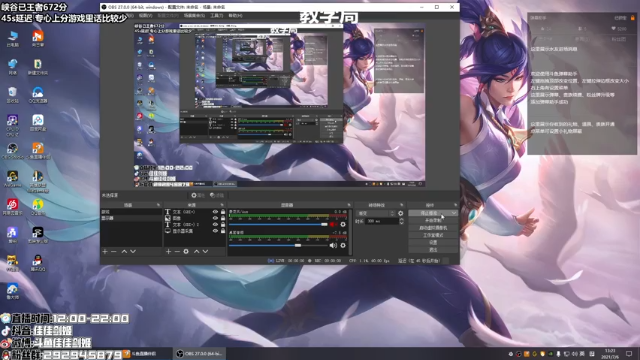
Task: Open the Tools menu in OBS
Action: pyautogui.click(x=217, y=16)
